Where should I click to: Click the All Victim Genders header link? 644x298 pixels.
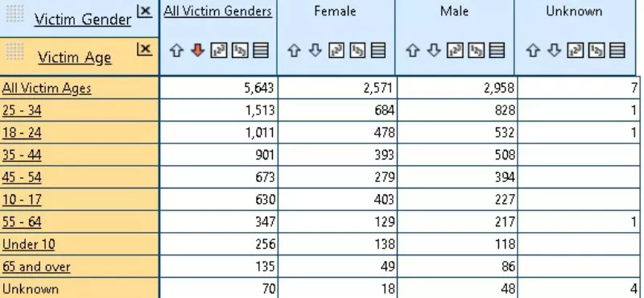pos(217,11)
